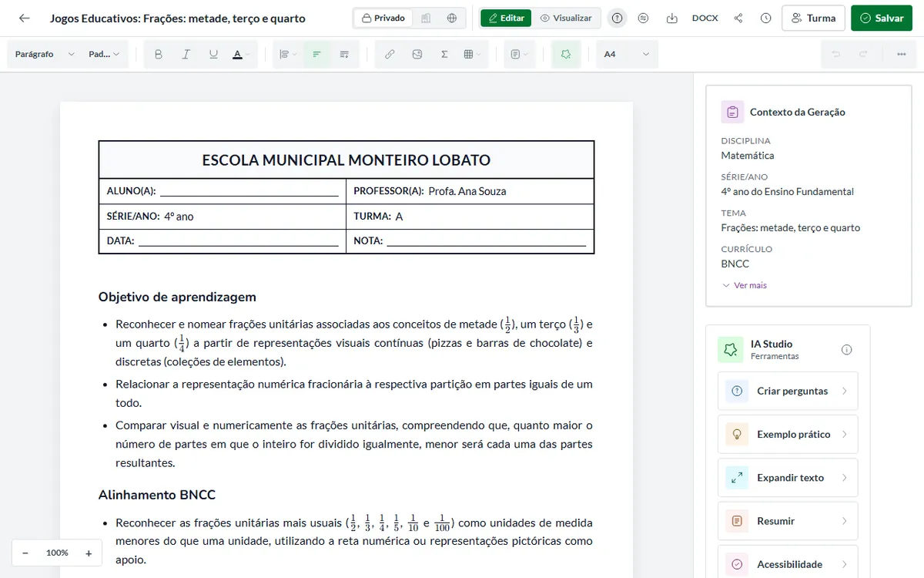The height and width of the screenshot is (578, 924).
Task: Switch to Editar mode
Action: [x=506, y=18]
